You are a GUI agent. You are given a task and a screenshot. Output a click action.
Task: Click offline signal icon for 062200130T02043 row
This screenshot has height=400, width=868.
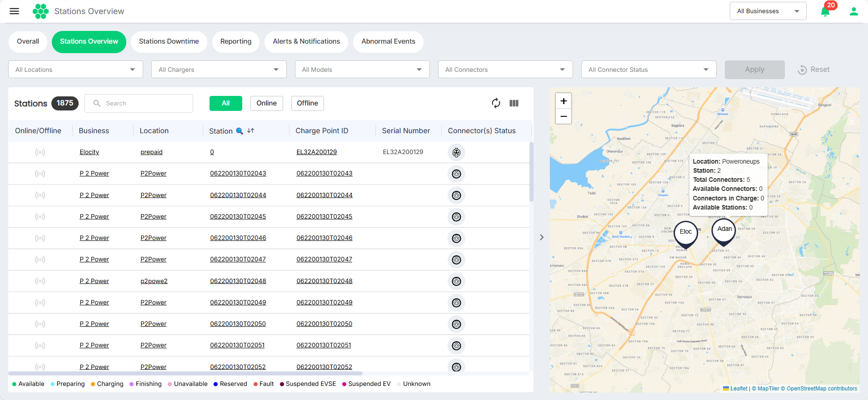40,174
